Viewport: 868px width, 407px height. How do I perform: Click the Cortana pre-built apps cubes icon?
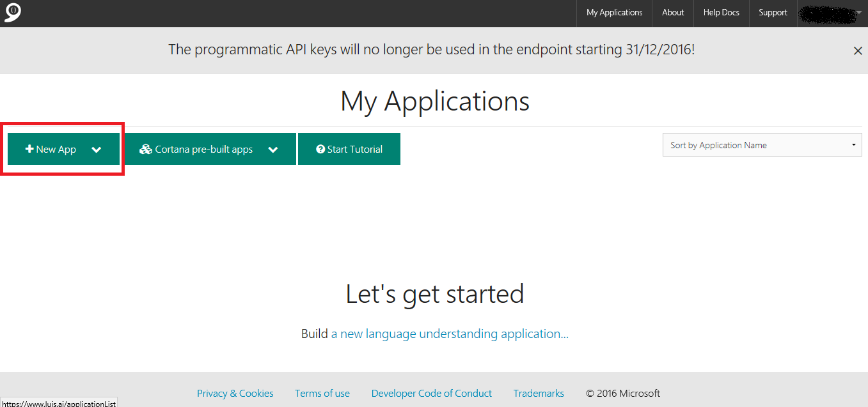(x=145, y=149)
